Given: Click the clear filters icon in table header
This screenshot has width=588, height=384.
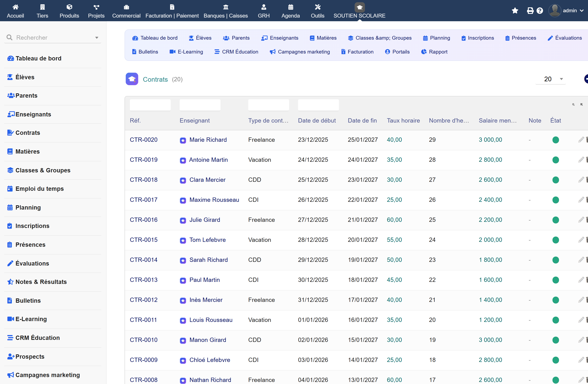Looking at the screenshot, I should (581, 105).
